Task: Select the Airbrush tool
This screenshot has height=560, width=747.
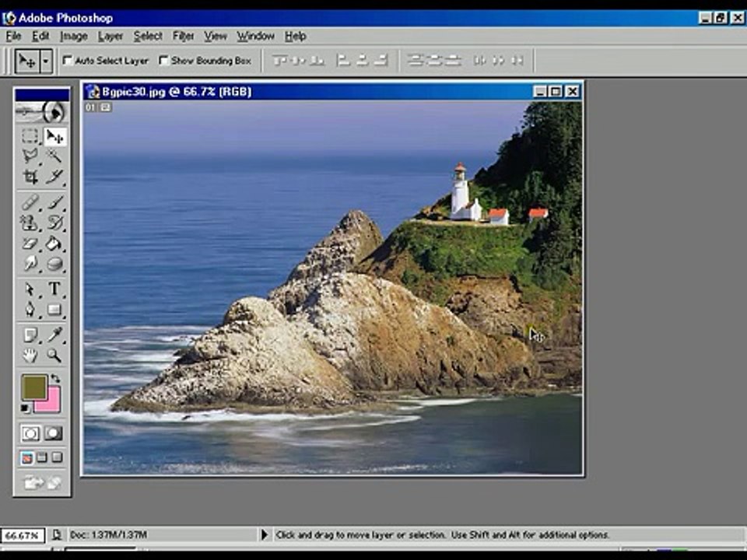Action: click(x=30, y=202)
